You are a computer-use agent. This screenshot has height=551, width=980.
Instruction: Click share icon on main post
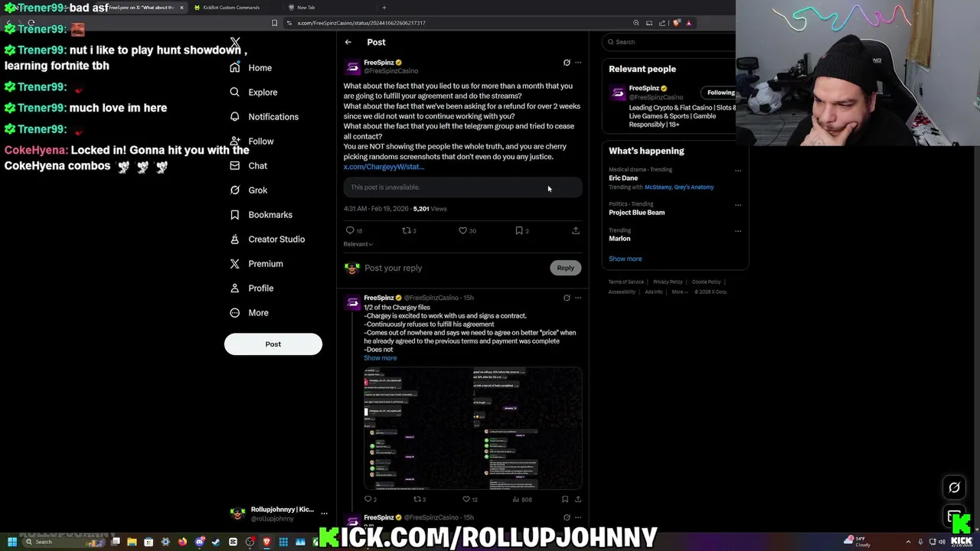coord(576,230)
